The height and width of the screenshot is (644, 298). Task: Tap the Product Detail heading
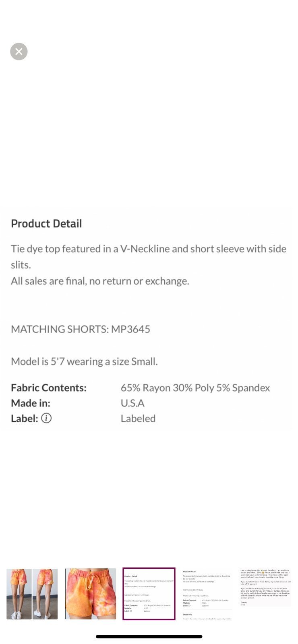(46, 223)
